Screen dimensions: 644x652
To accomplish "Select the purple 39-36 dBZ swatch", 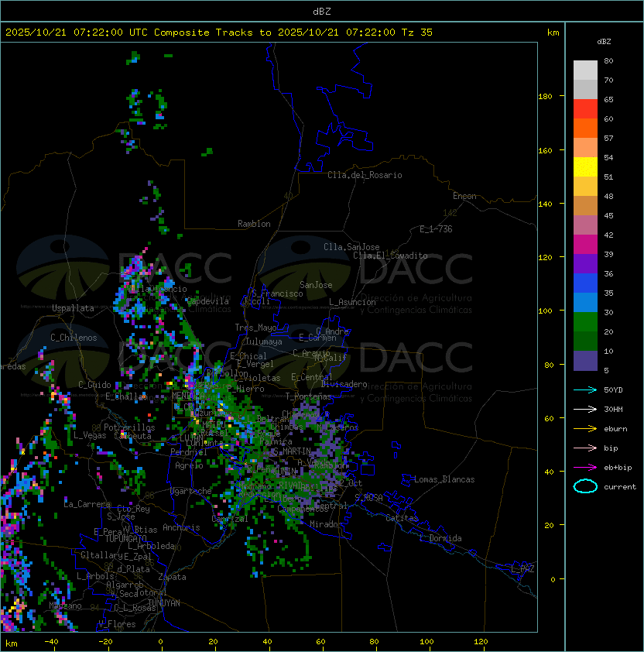I will click(585, 263).
